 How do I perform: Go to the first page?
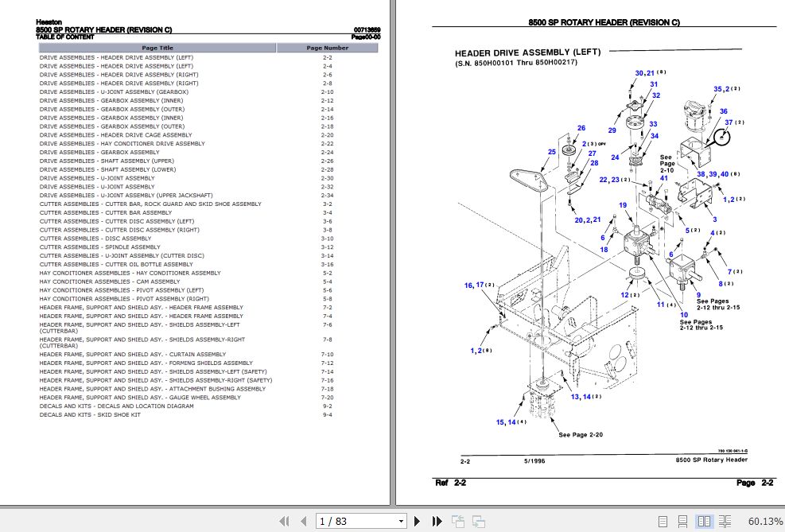284,521
